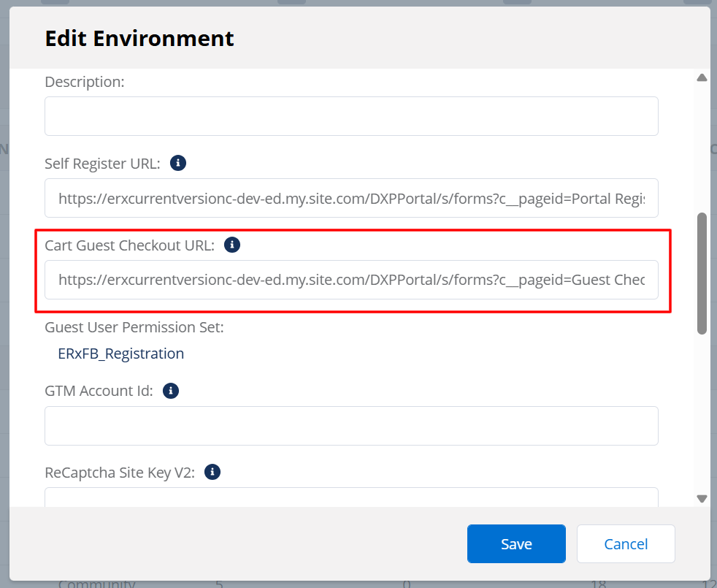The image size is (717, 588).
Task: Click the "Self Register URL:" label text
Action: [x=102, y=164]
